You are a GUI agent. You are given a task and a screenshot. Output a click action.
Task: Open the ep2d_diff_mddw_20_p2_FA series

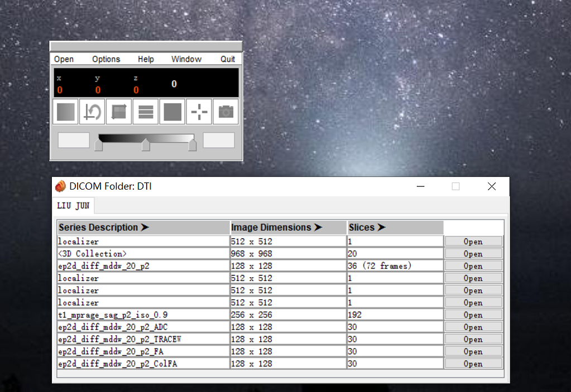[x=473, y=352]
